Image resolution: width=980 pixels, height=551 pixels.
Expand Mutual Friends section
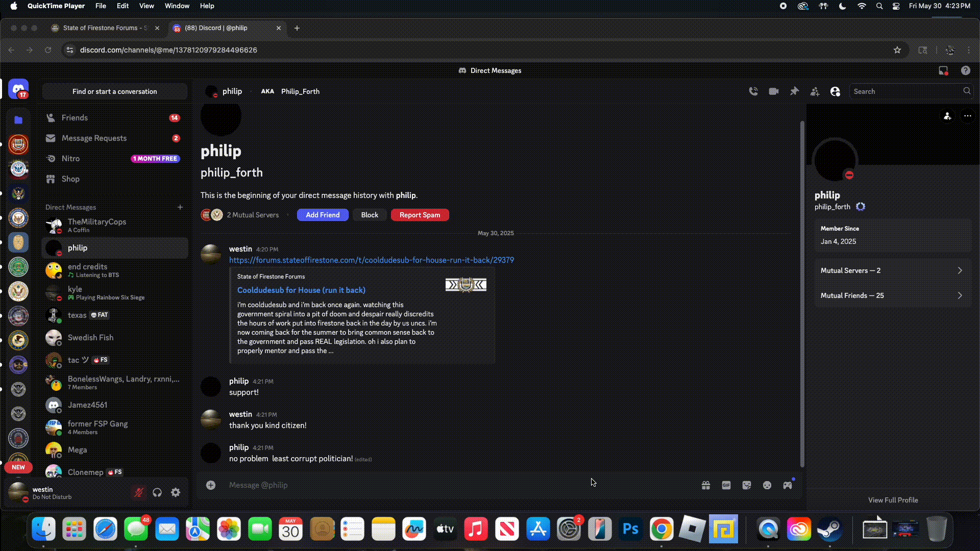click(x=893, y=295)
